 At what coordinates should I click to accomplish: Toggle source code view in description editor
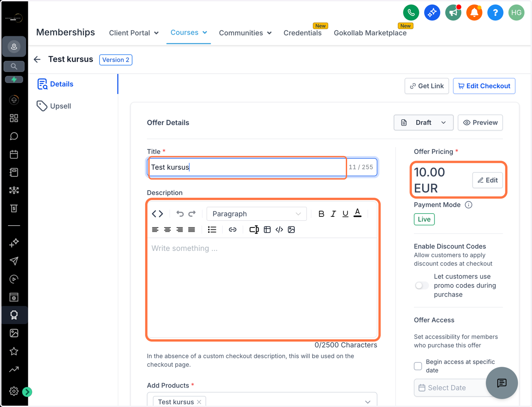coord(157,214)
